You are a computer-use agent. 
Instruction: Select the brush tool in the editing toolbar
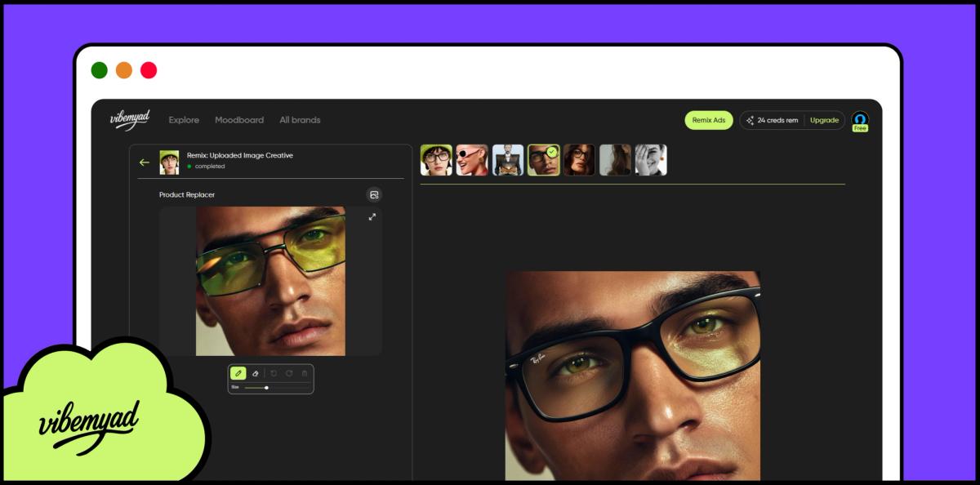tap(238, 372)
